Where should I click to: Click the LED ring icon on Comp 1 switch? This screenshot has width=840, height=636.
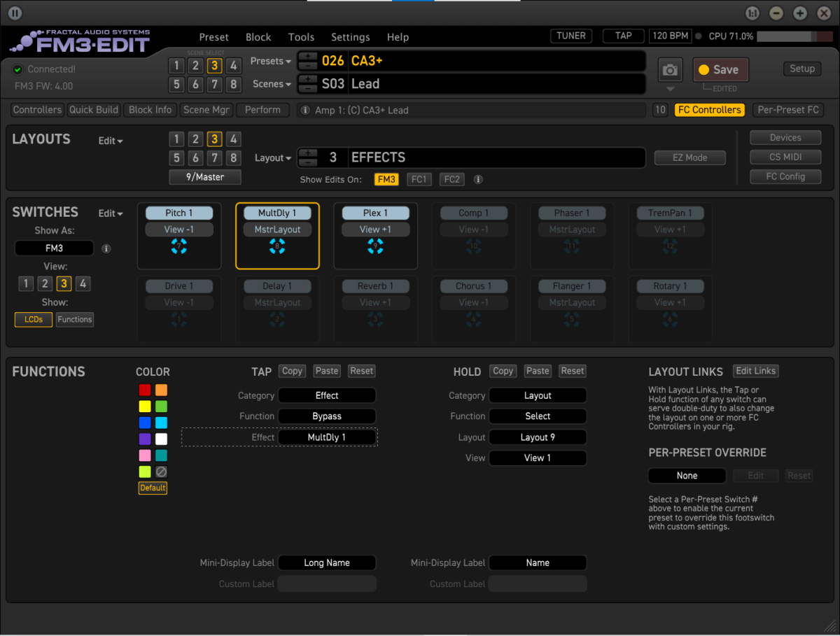pyautogui.click(x=473, y=246)
